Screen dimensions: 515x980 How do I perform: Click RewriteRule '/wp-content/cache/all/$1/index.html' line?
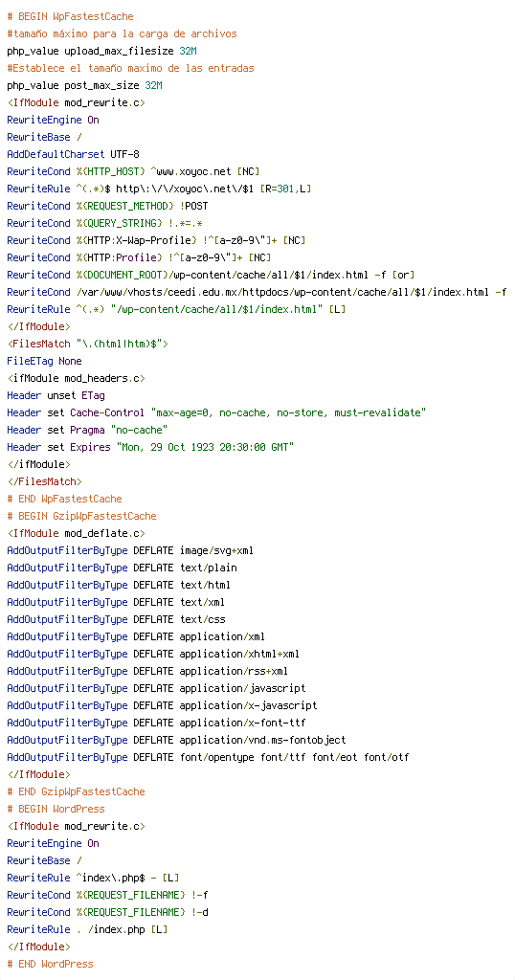(x=176, y=309)
